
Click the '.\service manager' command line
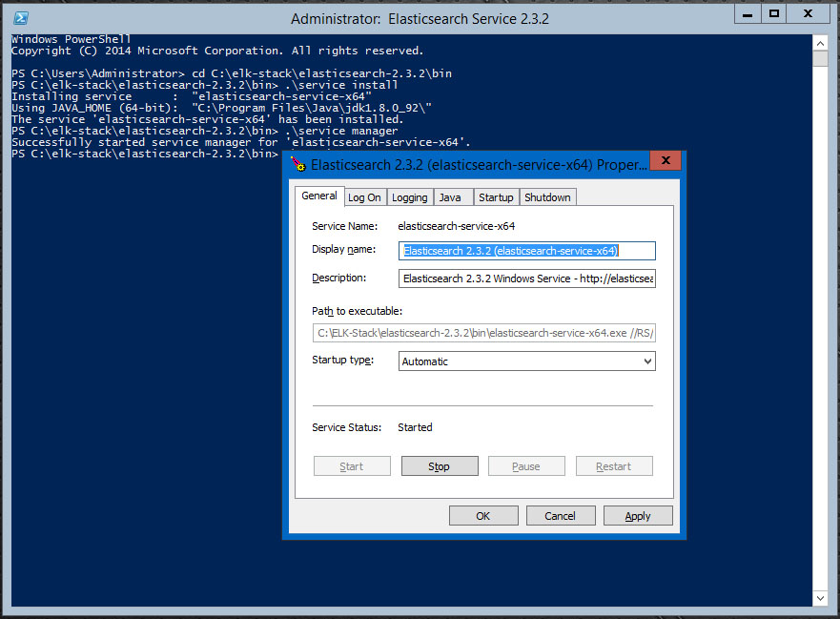pyautogui.click(x=205, y=132)
